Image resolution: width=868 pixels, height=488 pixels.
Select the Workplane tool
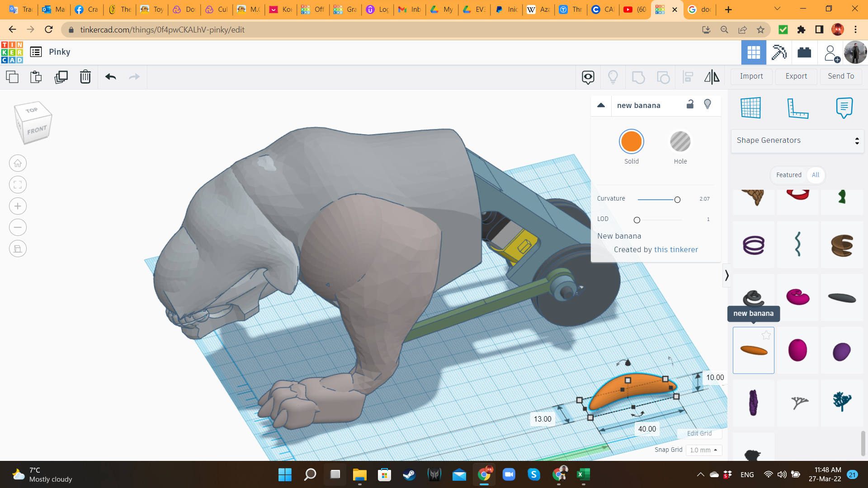tap(751, 108)
